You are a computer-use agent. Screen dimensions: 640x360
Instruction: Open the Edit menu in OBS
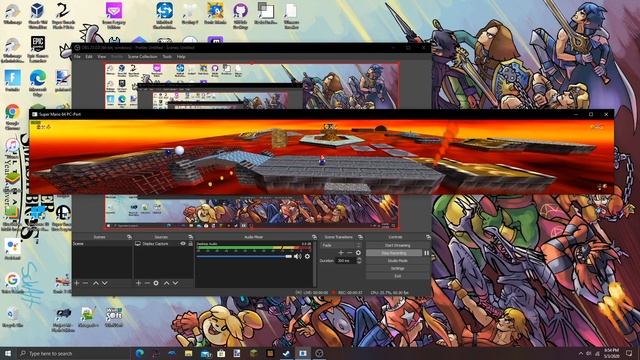click(89, 57)
